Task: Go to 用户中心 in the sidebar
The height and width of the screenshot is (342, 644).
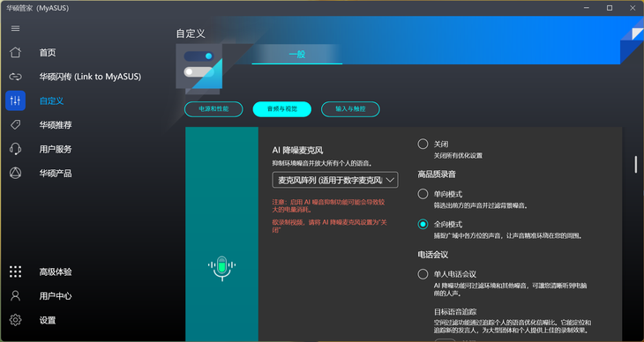Action: [56, 296]
